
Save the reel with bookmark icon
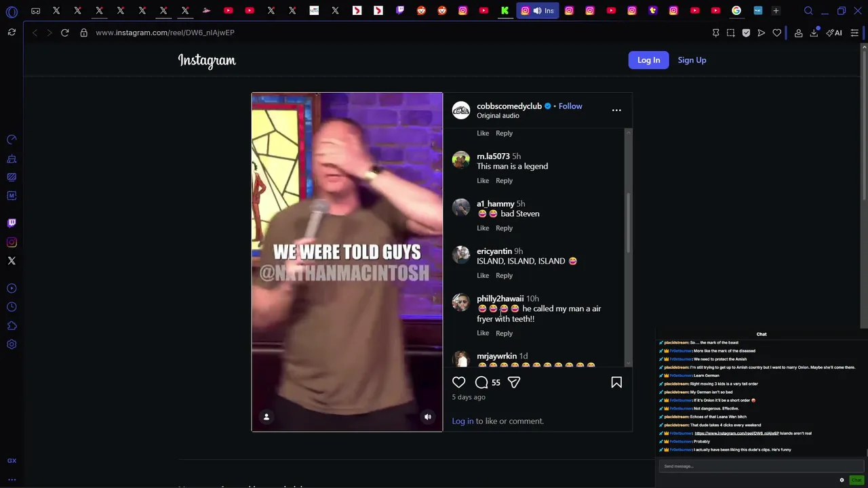click(616, 382)
